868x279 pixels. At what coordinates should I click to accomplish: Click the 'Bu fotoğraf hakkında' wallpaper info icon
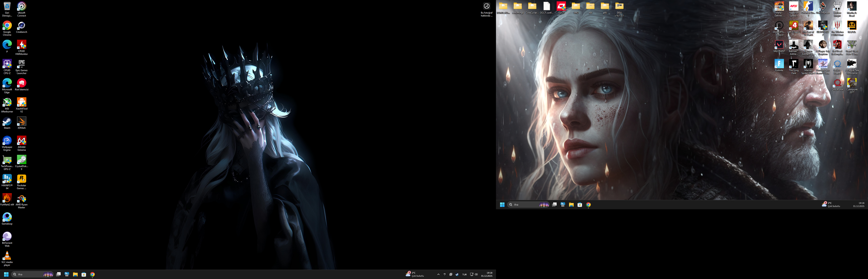click(x=487, y=10)
